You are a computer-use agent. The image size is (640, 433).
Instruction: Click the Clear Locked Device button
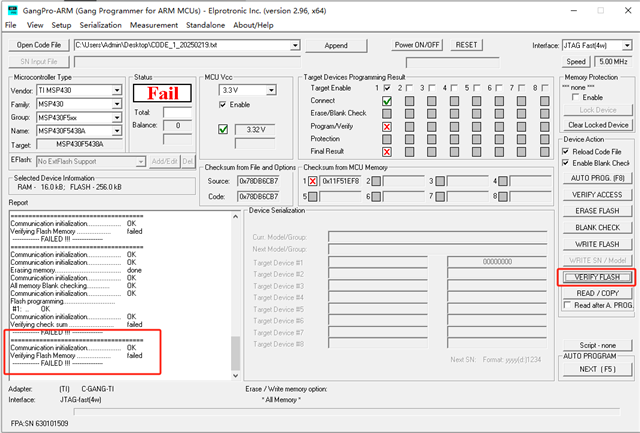pos(598,125)
